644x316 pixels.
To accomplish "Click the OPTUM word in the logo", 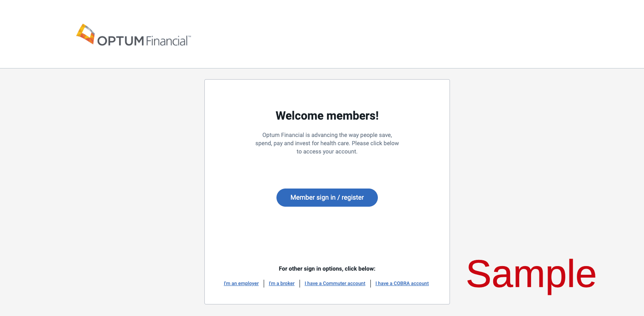I will coord(120,41).
